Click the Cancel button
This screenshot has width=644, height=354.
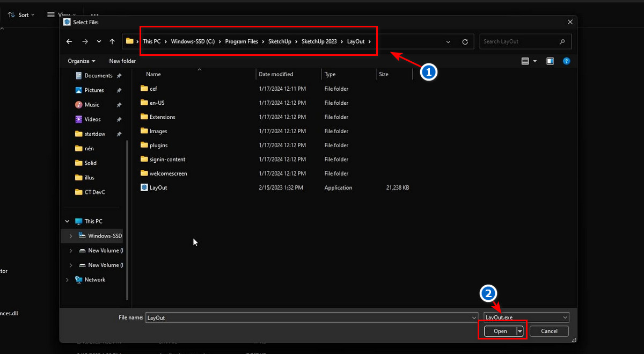tap(549, 331)
